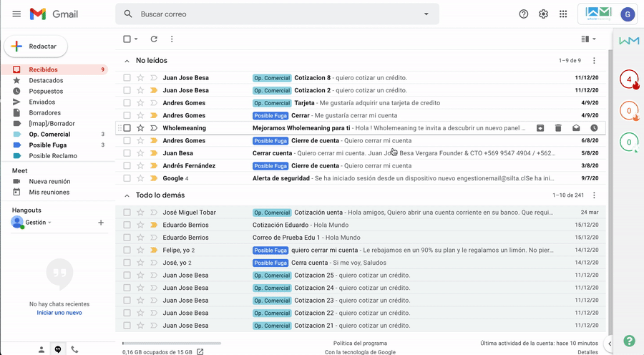Open the search options dropdown arrow
This screenshot has width=644, height=355.
coord(426,14)
